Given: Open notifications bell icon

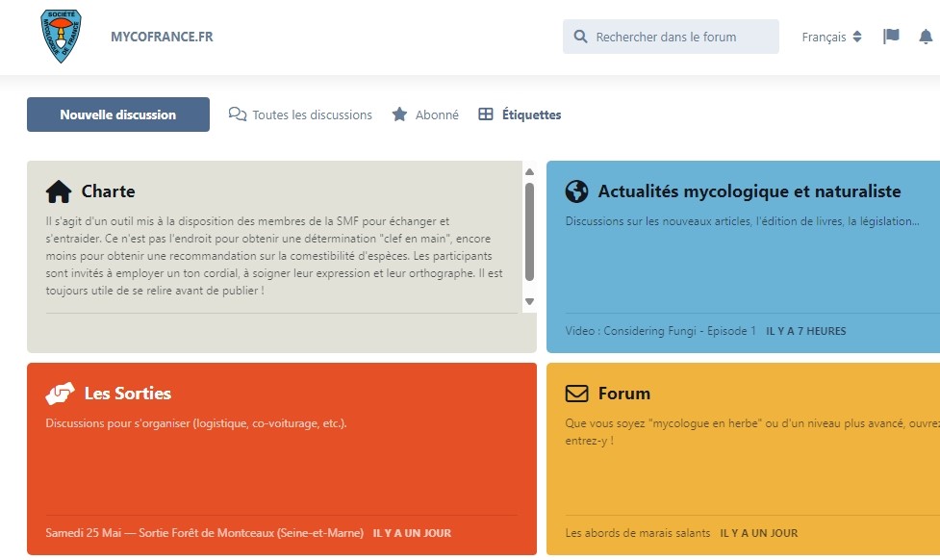Looking at the screenshot, I should point(926,37).
